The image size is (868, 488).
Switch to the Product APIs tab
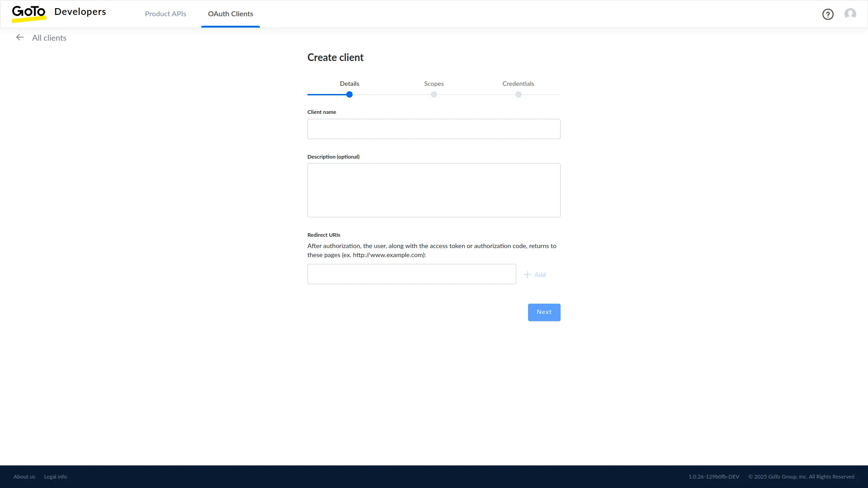pyautogui.click(x=165, y=14)
